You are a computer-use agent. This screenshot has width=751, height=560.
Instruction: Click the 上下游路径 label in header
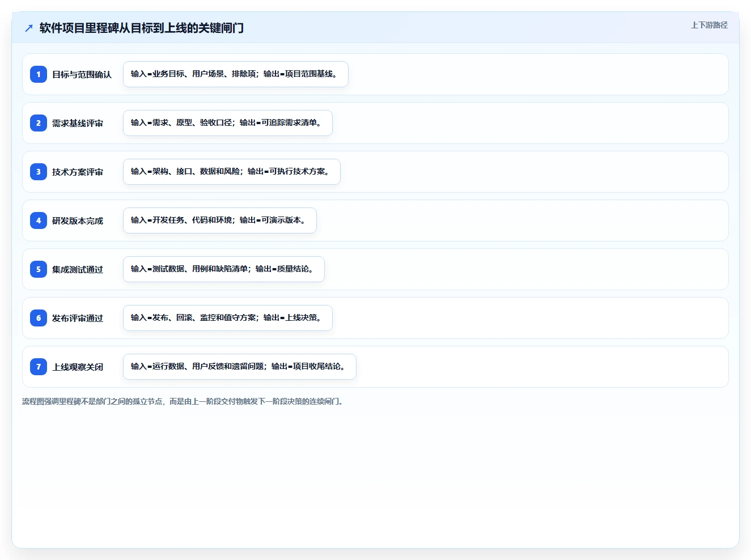tap(709, 25)
